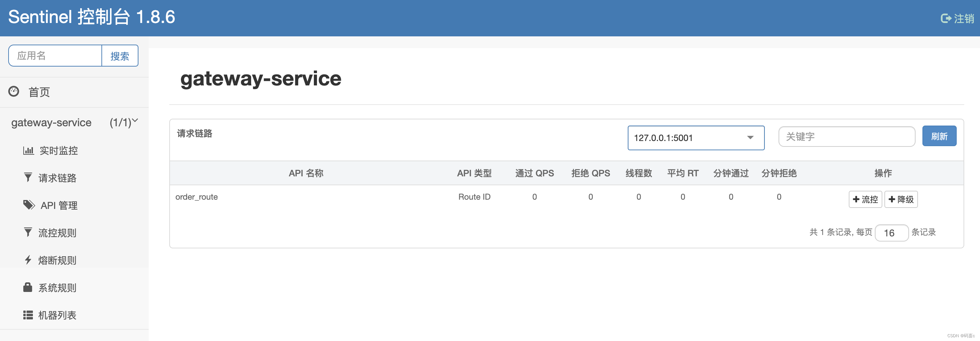Click the 操作 column header
This screenshot has height=341, width=980.
pos(883,173)
